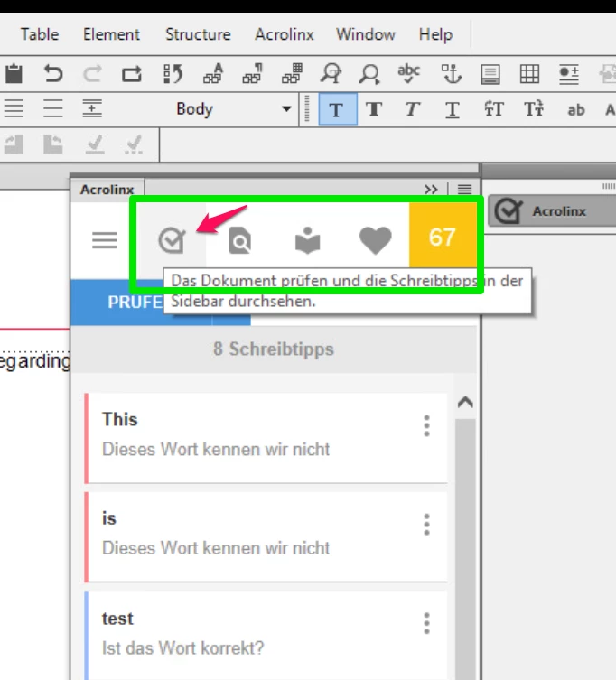Open the Help menu
This screenshot has width=616, height=680.
(435, 34)
